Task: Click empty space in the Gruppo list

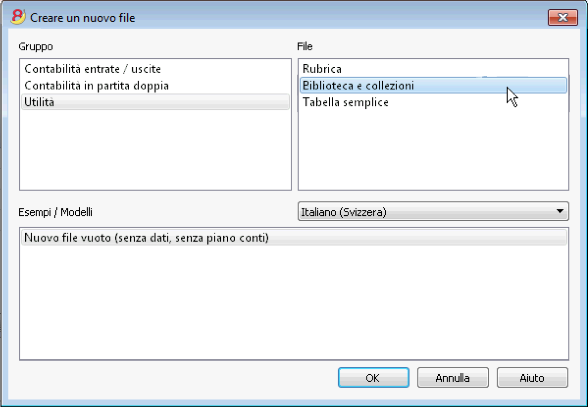Action: coord(155,150)
